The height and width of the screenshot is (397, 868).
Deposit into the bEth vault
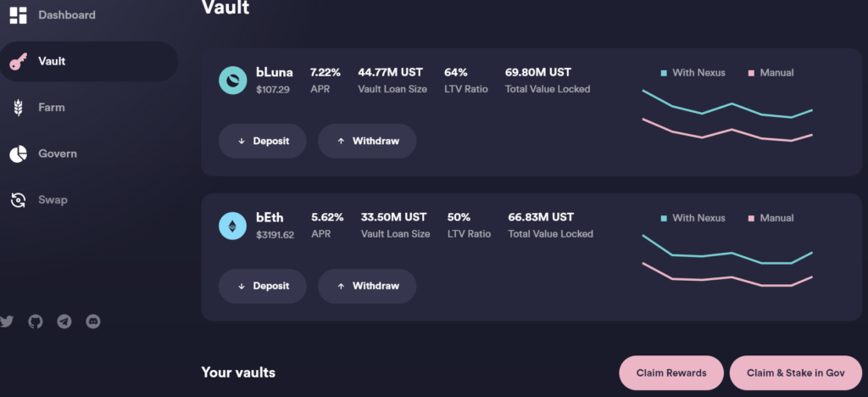[262, 286]
